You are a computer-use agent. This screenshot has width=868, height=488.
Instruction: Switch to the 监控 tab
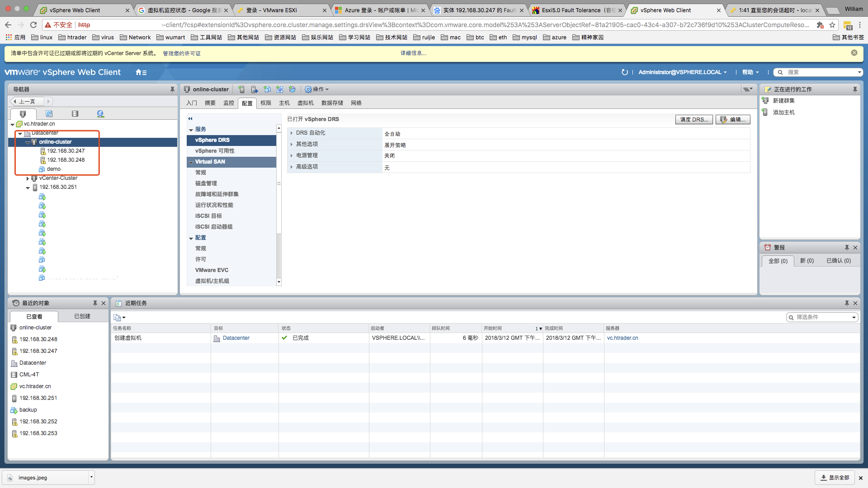(x=229, y=103)
